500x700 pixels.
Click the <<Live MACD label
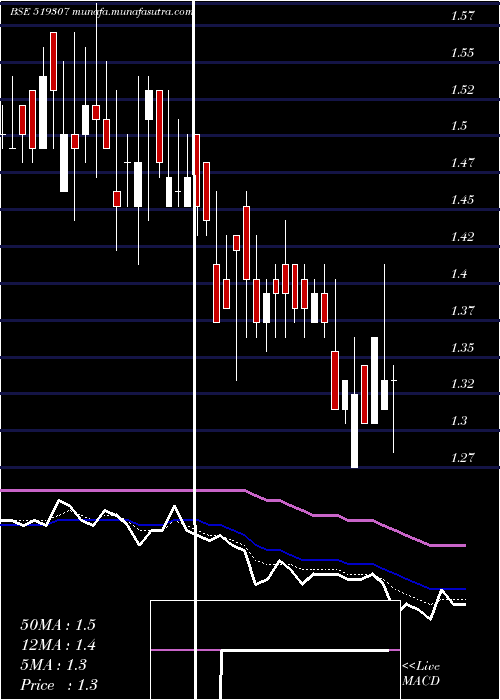[421, 673]
